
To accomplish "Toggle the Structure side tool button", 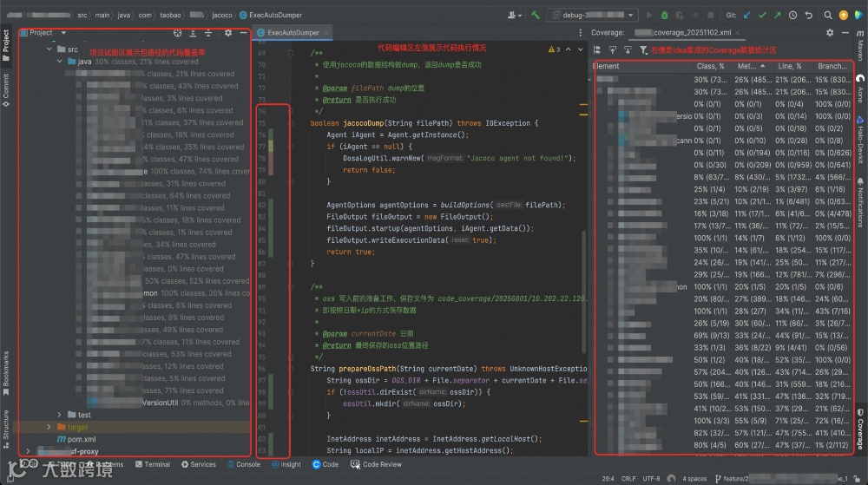I will click(x=6, y=429).
